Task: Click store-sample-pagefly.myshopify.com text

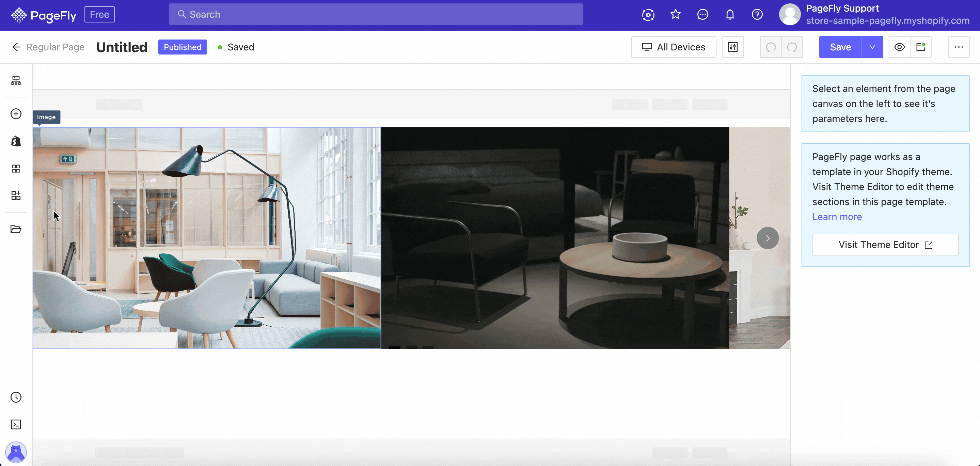Action: (888, 20)
